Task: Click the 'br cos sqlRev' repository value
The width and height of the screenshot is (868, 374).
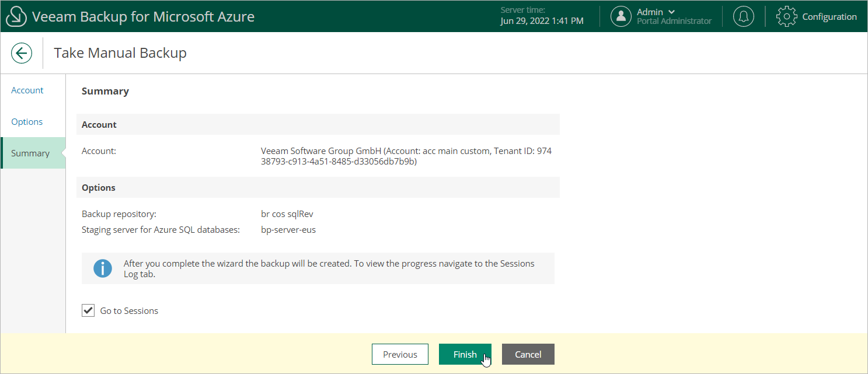Action: pos(287,214)
